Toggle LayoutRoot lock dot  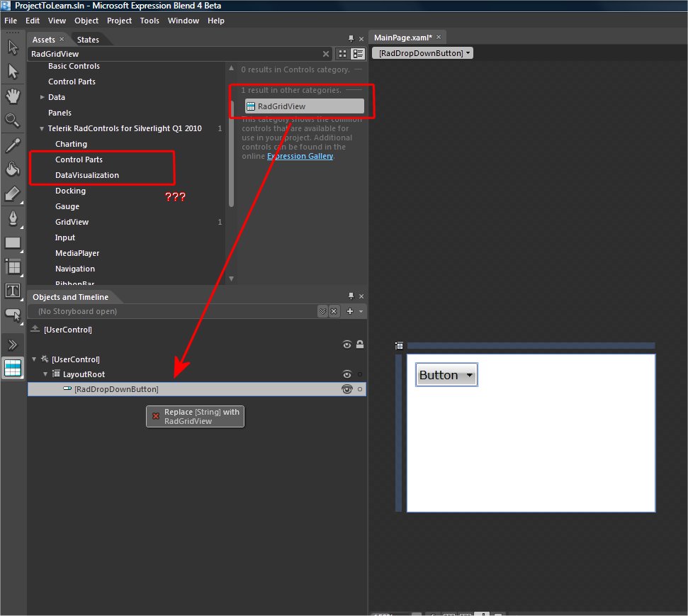point(360,374)
